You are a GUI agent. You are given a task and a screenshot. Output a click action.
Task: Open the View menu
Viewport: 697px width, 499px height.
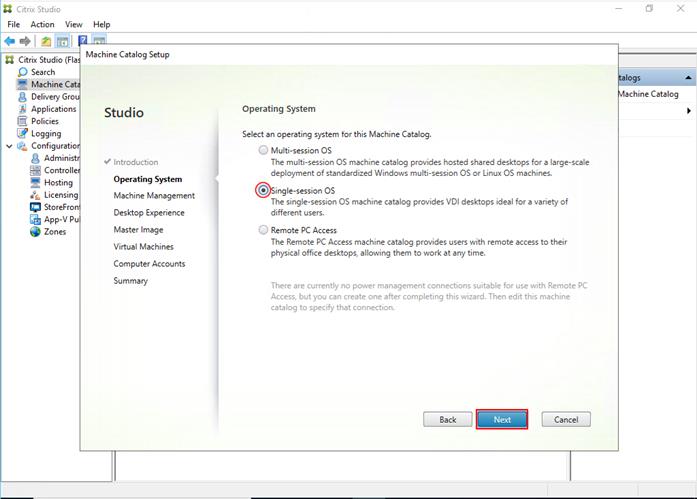73,24
